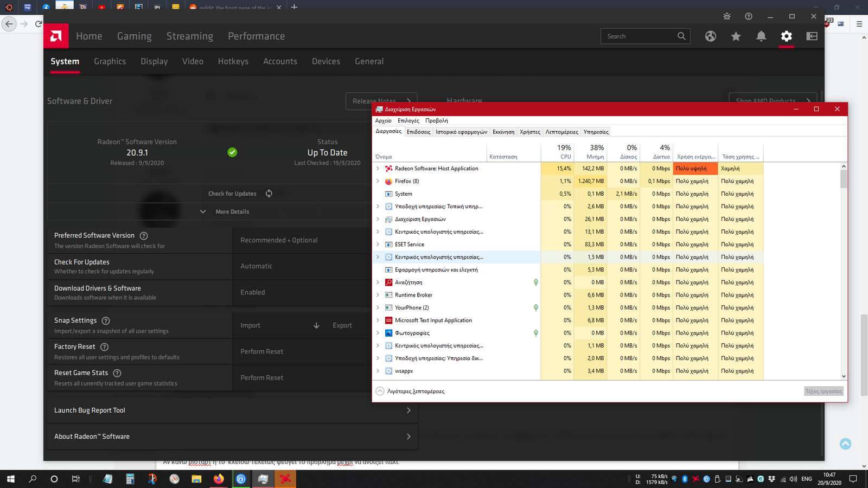Open the Αρχείο menu in Task Manager

383,120
